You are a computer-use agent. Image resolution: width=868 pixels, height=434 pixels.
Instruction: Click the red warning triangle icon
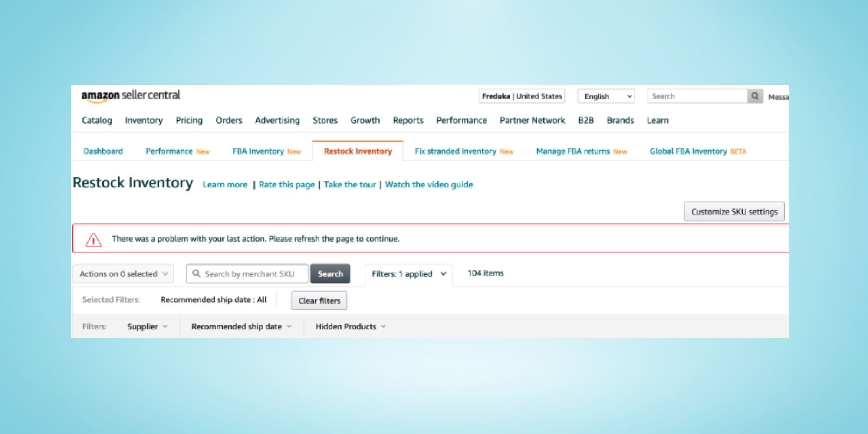click(x=93, y=240)
